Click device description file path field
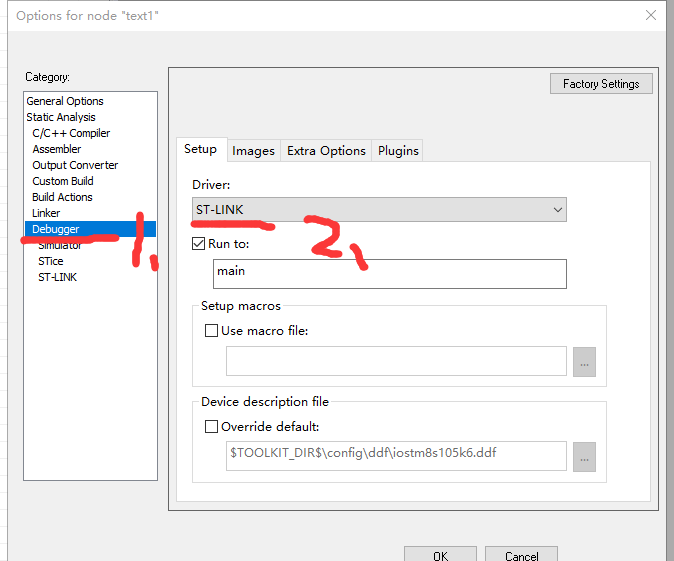674x561 pixels. point(396,456)
